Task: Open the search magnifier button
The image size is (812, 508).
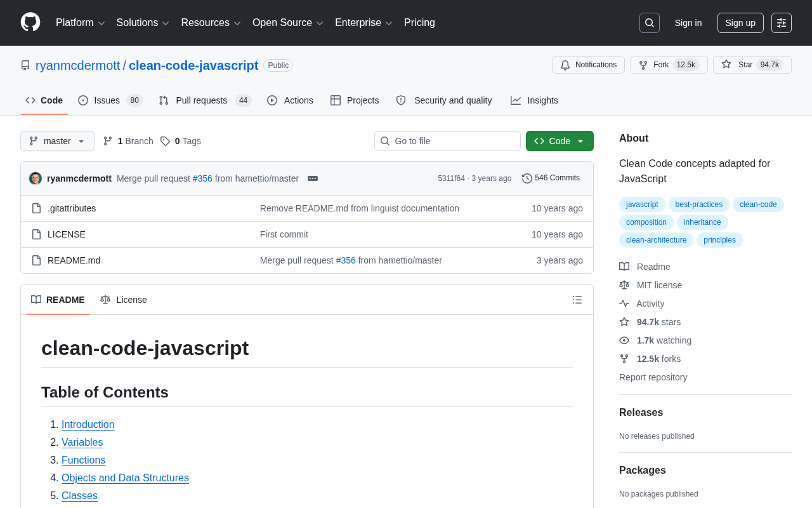Action: point(650,23)
